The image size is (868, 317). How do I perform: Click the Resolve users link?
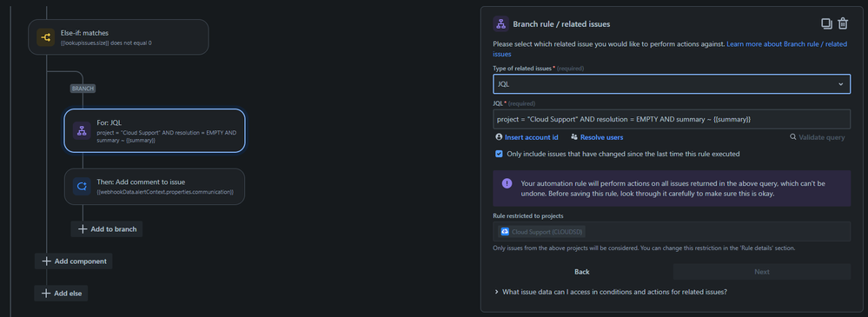597,137
